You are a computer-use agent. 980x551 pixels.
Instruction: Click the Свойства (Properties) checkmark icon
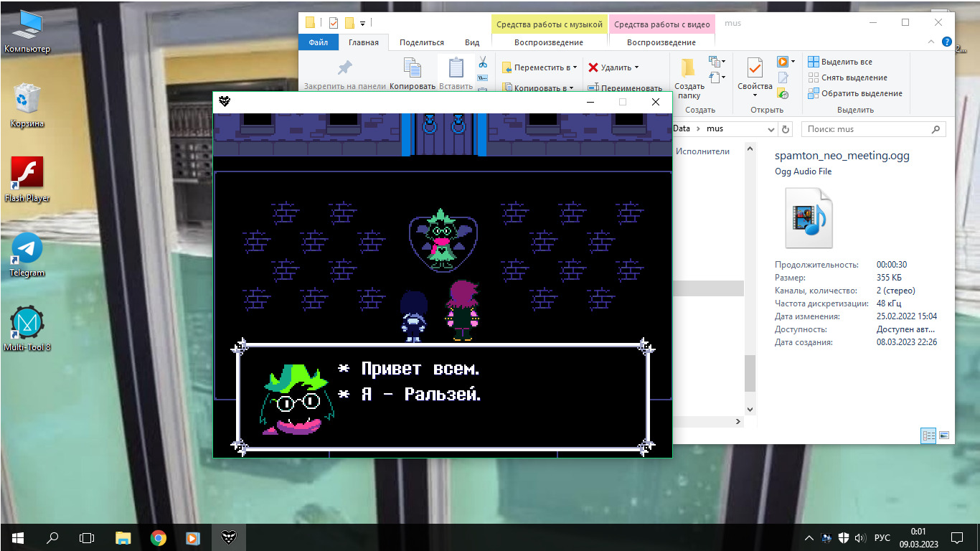coord(755,68)
